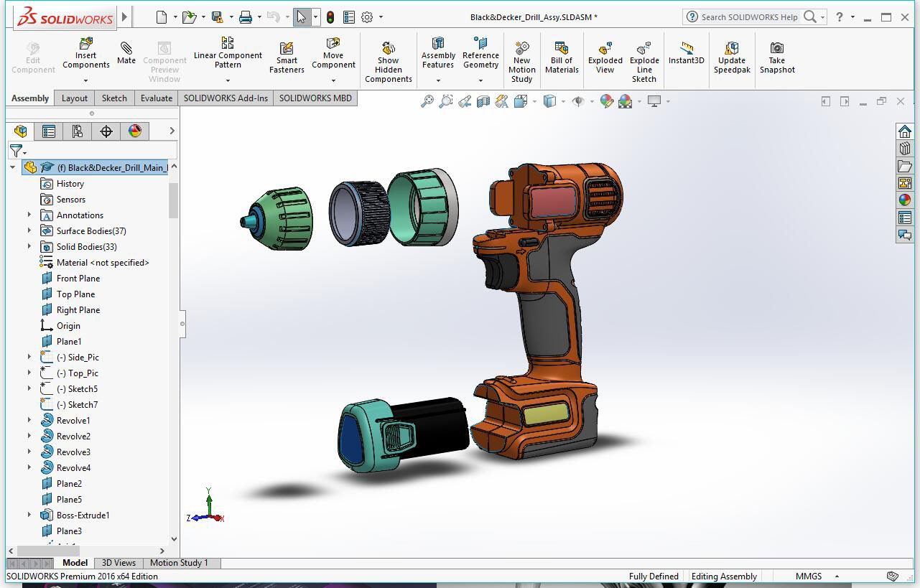Click Show Hidden Components
This screenshot has height=588, width=920.
point(388,62)
